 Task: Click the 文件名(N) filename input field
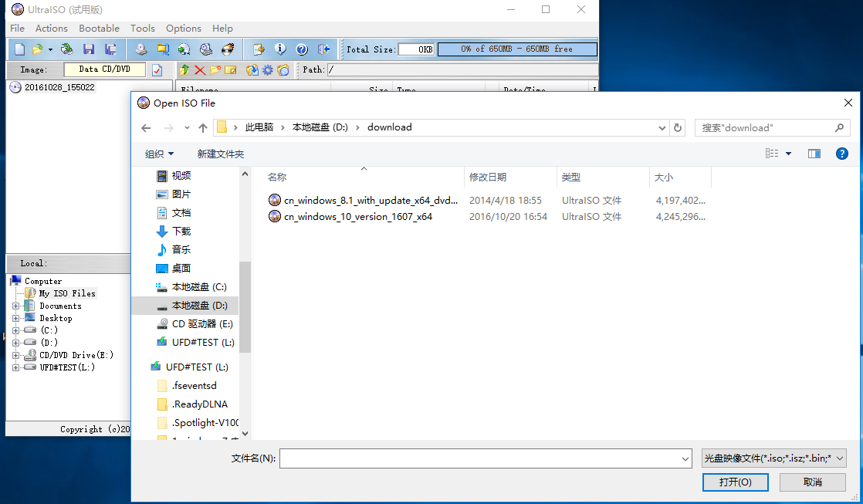point(486,458)
